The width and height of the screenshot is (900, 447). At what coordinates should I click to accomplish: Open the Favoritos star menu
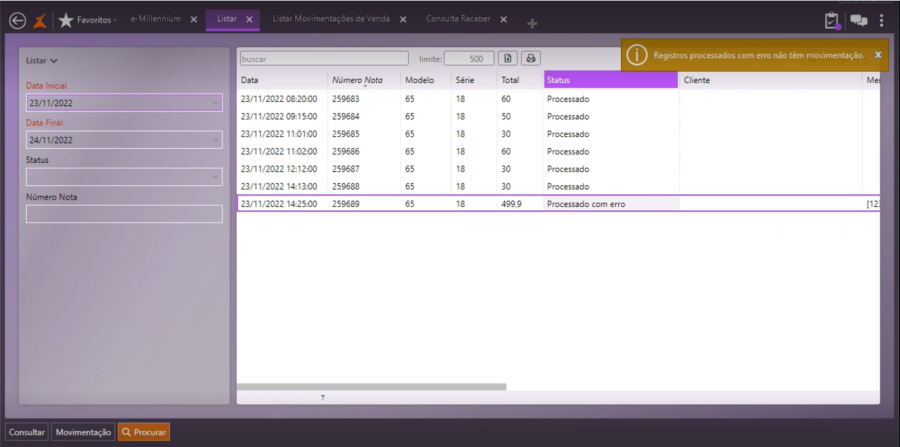(67, 20)
